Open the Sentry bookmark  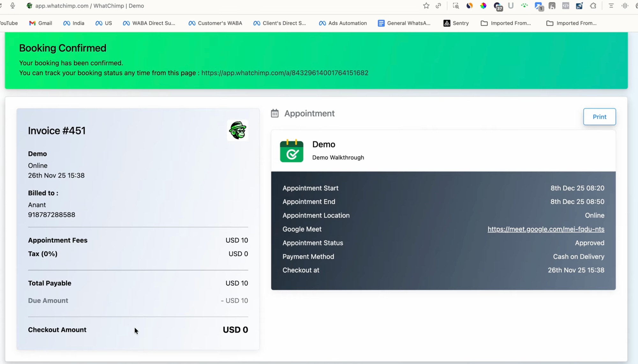456,23
